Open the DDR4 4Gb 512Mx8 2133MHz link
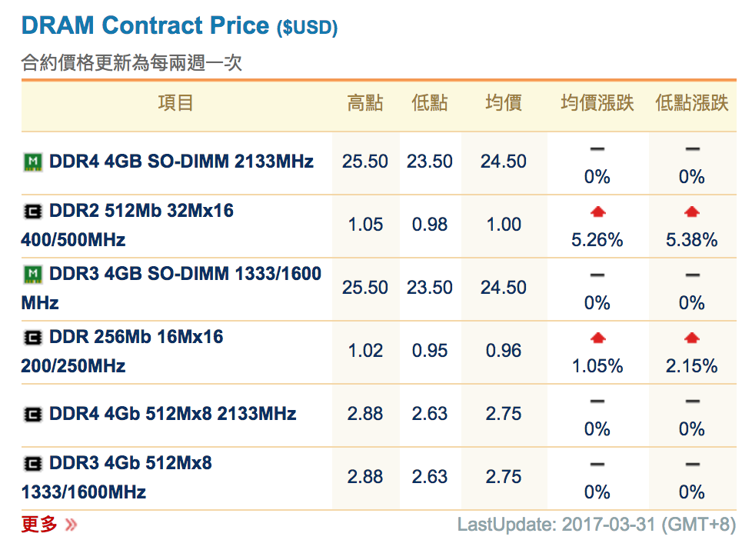The image size is (752, 560). coord(172,414)
